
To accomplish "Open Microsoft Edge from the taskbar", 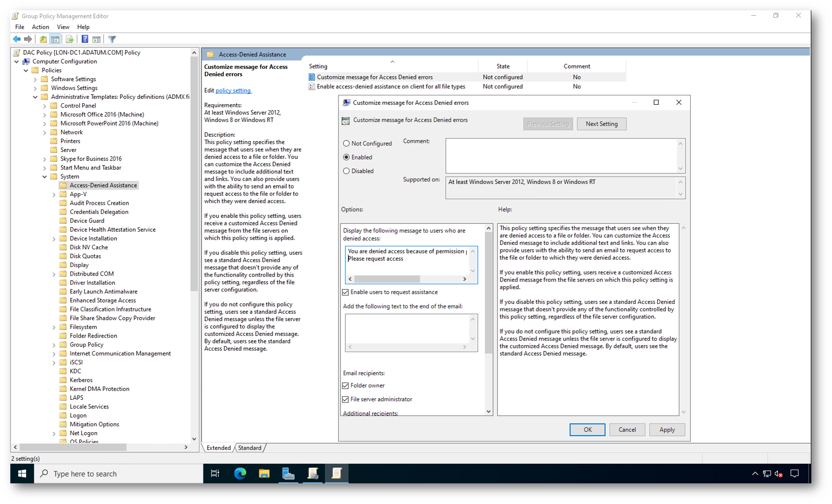I will (240, 474).
